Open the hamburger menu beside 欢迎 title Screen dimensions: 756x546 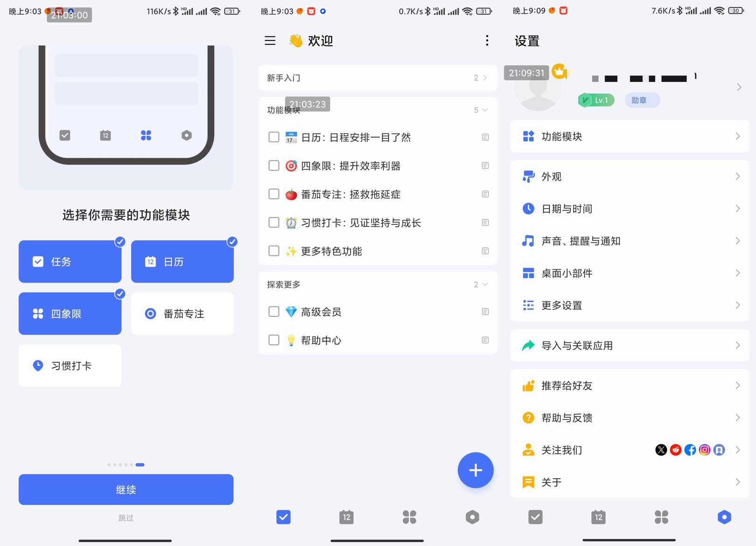tap(270, 41)
